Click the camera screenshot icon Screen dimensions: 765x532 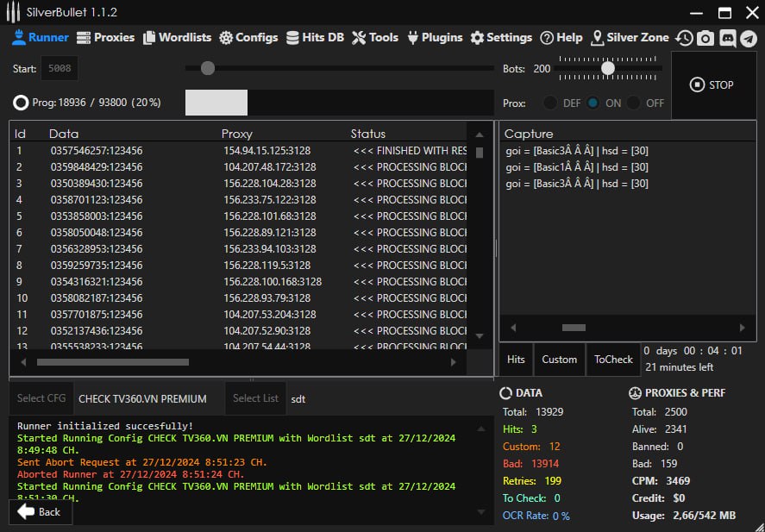coord(705,38)
